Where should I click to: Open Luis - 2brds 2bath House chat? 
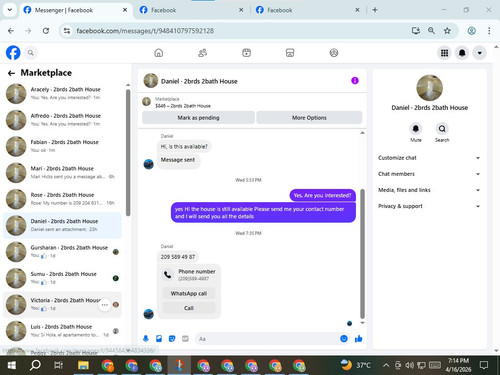click(x=62, y=331)
